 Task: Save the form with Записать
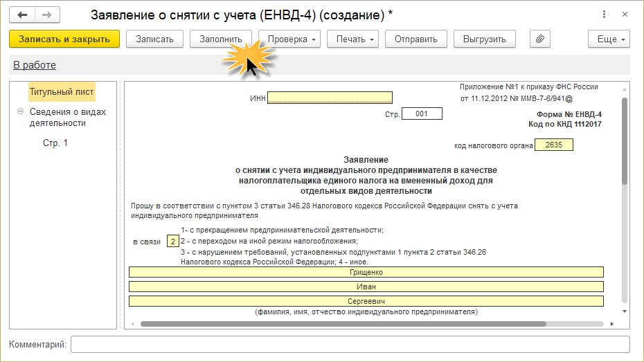(x=154, y=39)
